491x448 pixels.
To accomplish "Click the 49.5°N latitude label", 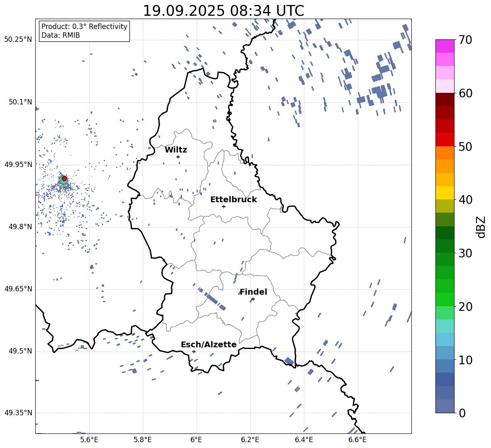I will pos(20,351).
